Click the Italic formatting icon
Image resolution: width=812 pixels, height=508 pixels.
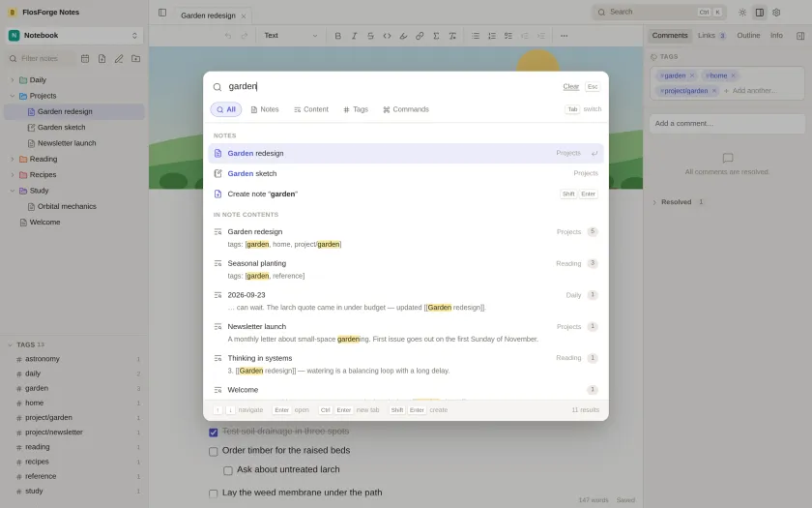tap(354, 36)
